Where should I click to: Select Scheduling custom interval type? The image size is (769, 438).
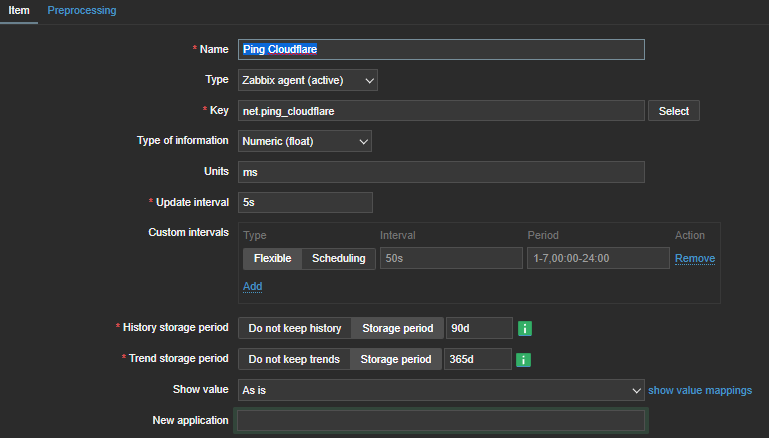click(339, 258)
